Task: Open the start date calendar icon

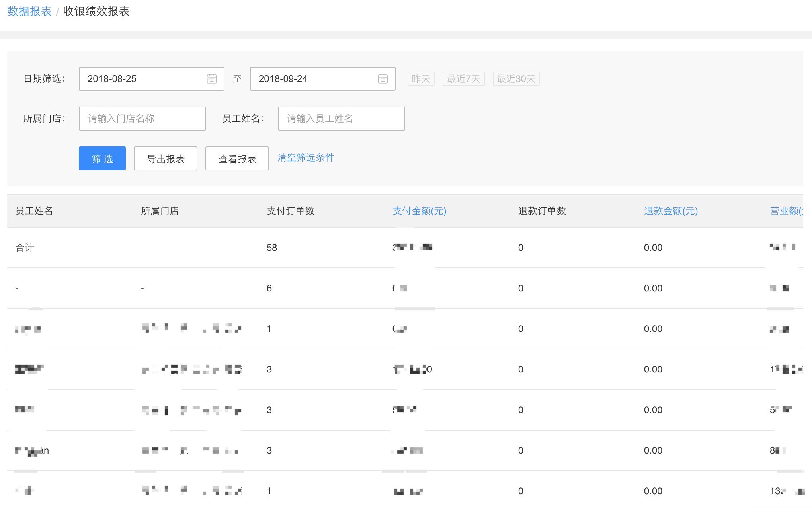Action: click(212, 79)
